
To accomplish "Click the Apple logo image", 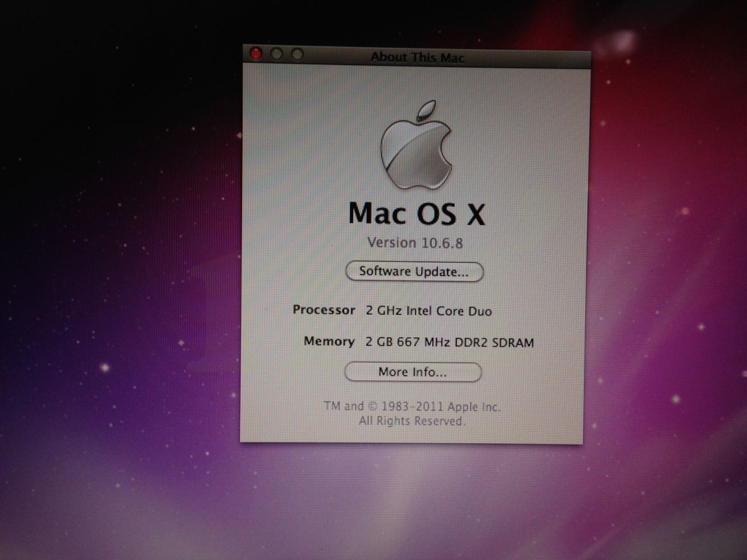I will coord(415,145).
